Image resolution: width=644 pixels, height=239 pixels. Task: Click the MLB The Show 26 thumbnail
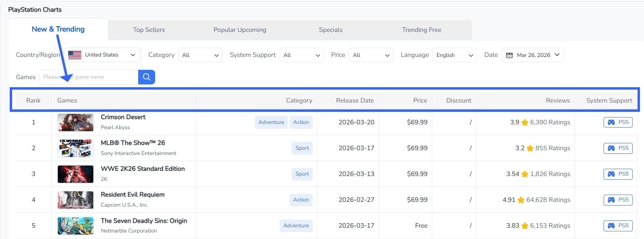[76, 148]
